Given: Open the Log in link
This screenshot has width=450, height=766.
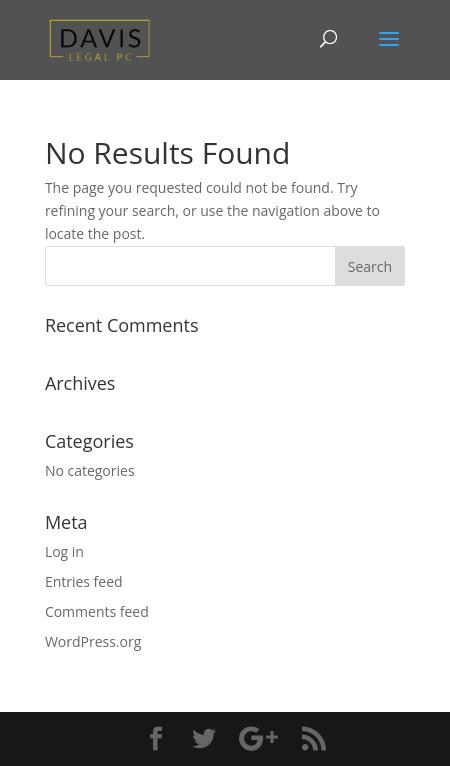Looking at the screenshot, I should [64, 552].
